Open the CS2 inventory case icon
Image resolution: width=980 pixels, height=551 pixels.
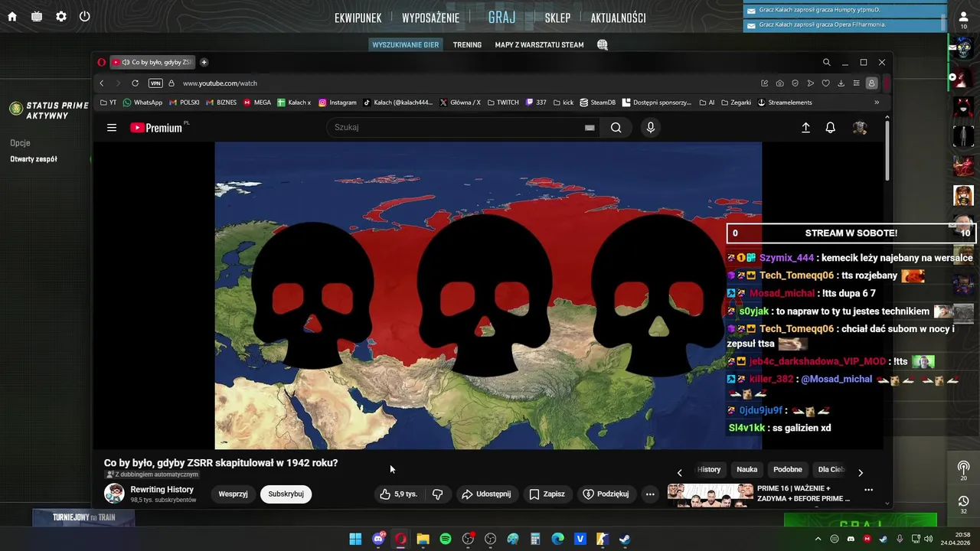pos(37,16)
